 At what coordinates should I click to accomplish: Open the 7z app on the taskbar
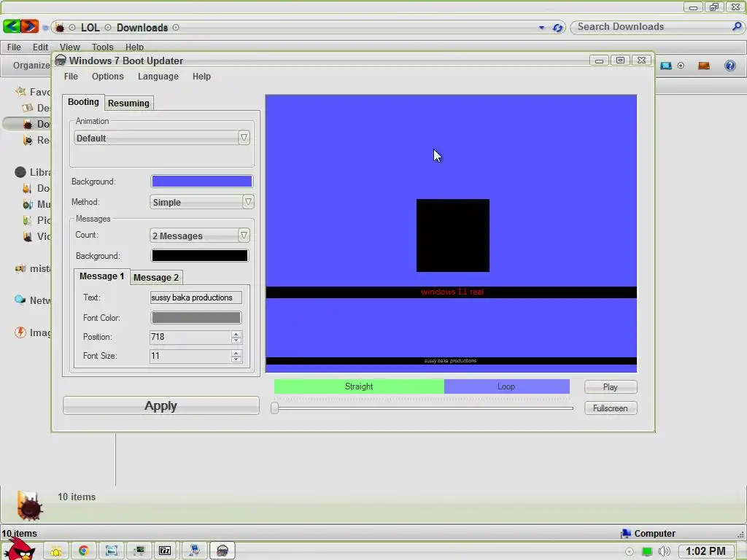pos(165,551)
